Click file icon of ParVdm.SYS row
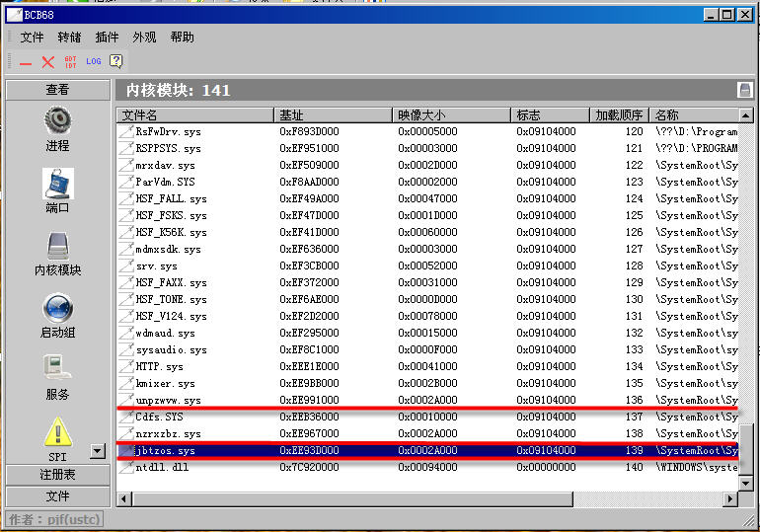Image resolution: width=760 pixels, height=532 pixels. pos(126,182)
